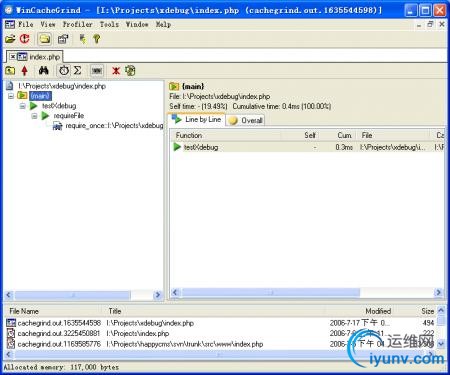The width and height of the screenshot is (450, 375).
Task: Collapse the {main} tree node
Action: (x=11, y=96)
